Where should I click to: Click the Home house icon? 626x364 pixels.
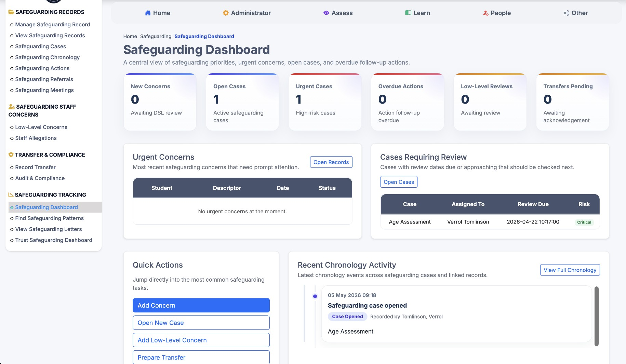pos(148,13)
